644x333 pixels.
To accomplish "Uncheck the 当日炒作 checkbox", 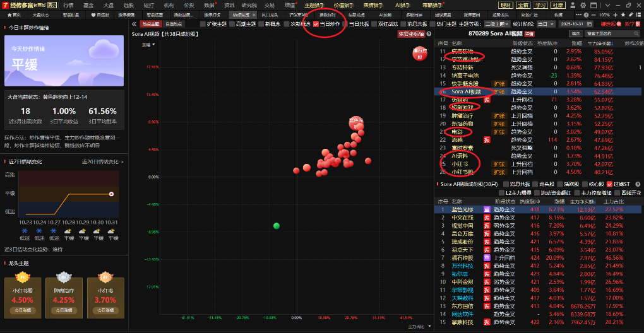I will (x=317, y=24).
